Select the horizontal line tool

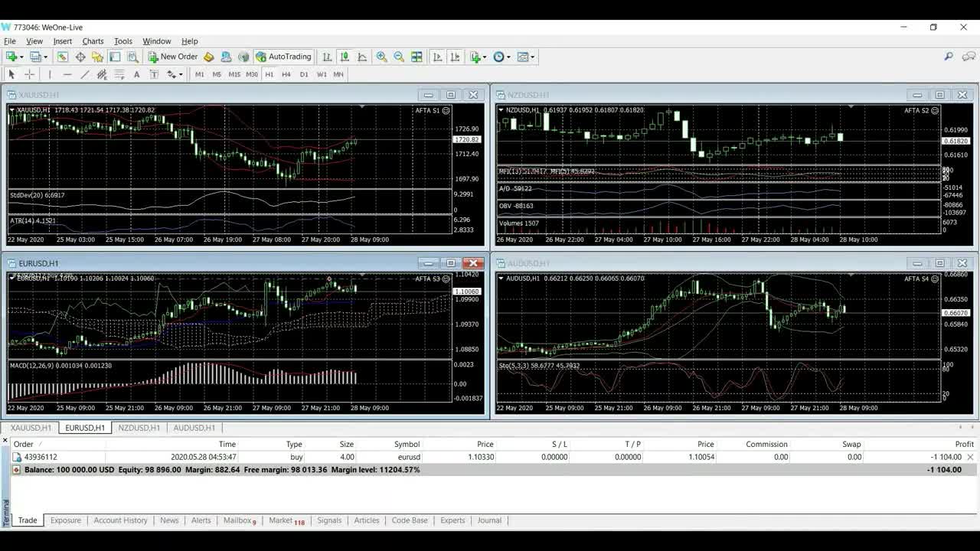click(67, 74)
